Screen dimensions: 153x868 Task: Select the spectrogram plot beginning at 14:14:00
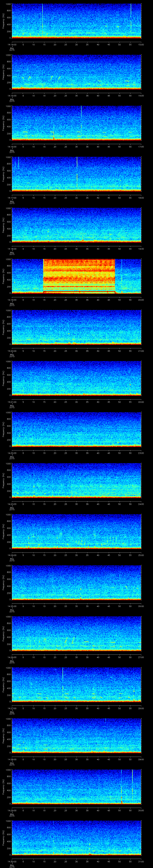pyautogui.click(x=77, y=21)
